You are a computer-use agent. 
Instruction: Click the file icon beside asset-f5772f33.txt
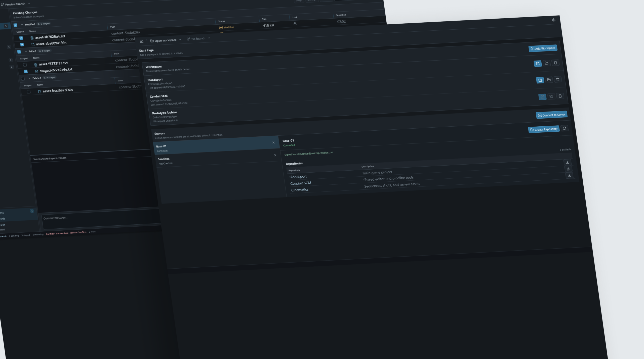click(x=36, y=65)
